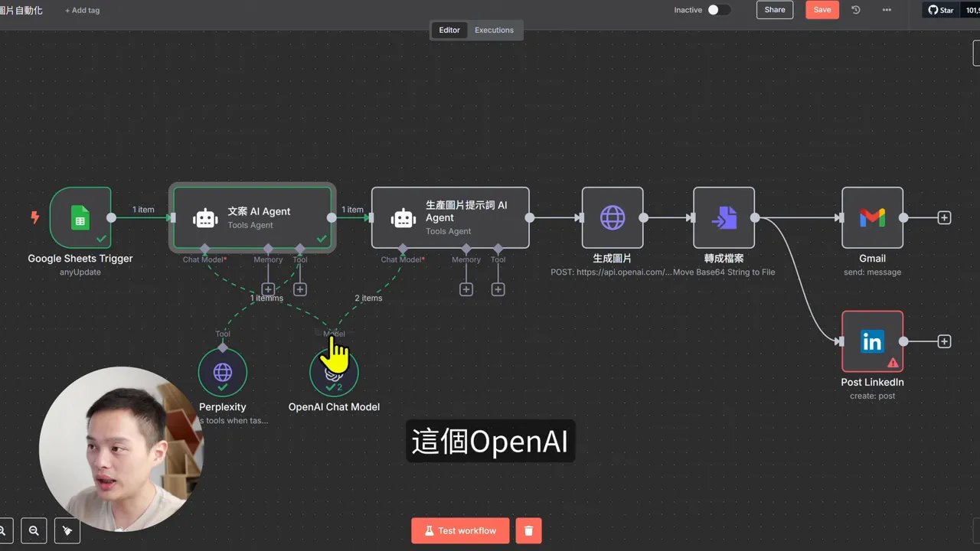Add a node after Post LinkedIn
The image size is (980, 551).
click(945, 341)
